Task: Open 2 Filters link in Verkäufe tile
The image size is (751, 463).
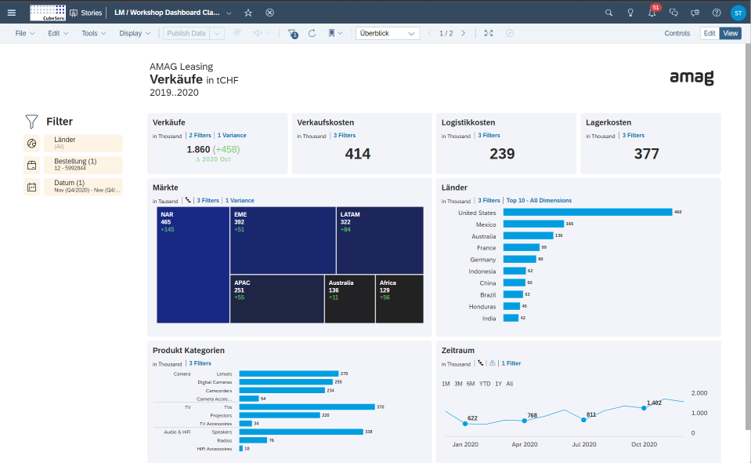Action: click(200, 136)
